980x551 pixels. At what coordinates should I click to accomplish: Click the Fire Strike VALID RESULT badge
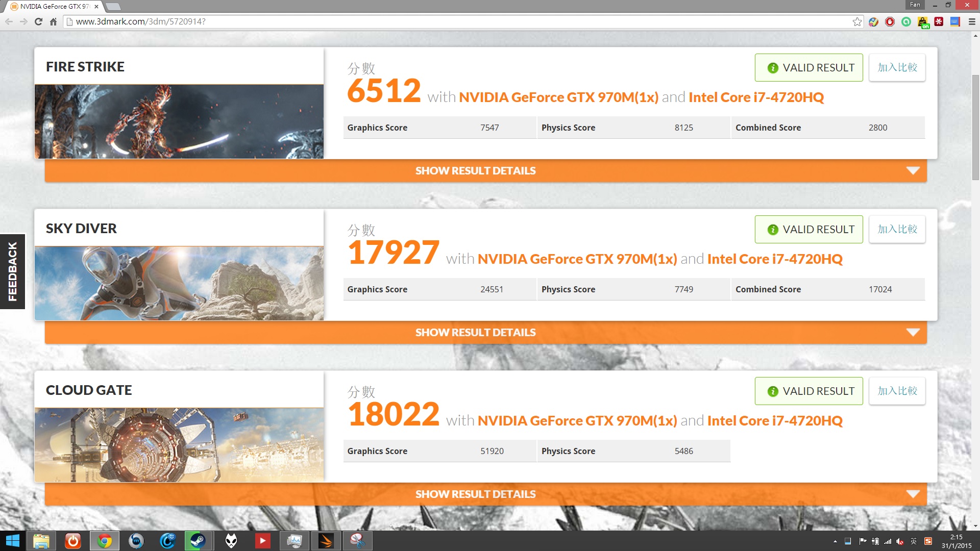coord(808,67)
